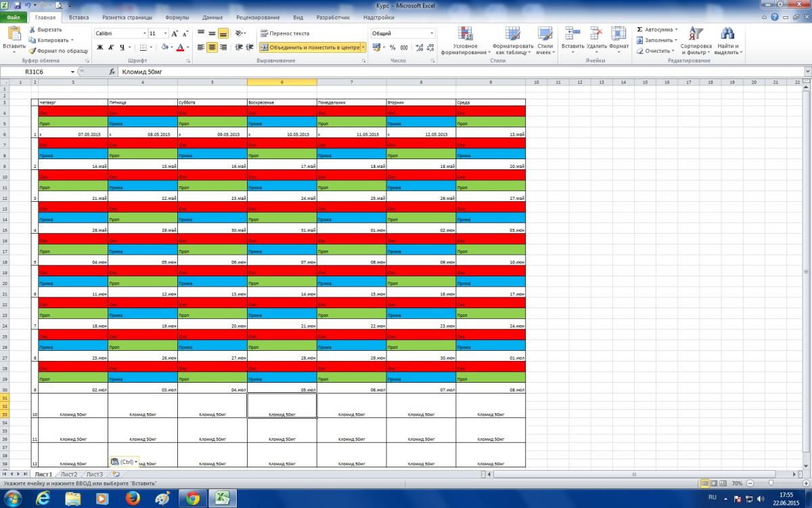Toggle the Wrap Text (Перенос текста) option
This screenshot has height=508, width=812.
pyautogui.click(x=285, y=33)
